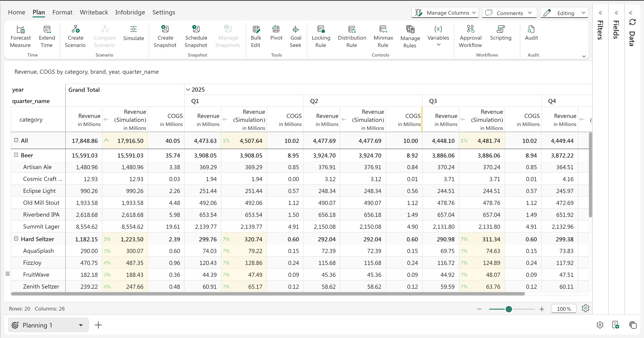Image resolution: width=644 pixels, height=338 pixels.
Task: Click the Forecast Measure icon
Action: (20, 30)
